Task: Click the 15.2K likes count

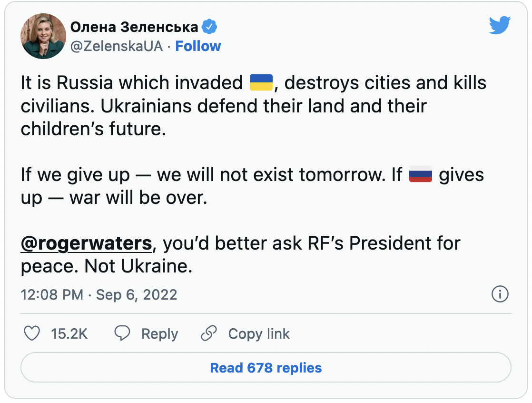Action: pos(69,333)
